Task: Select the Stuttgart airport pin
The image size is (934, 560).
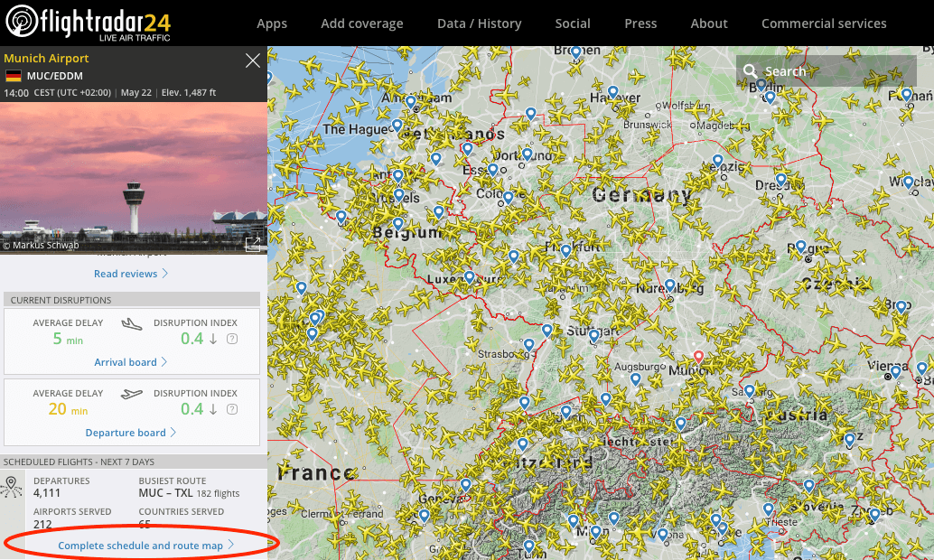Action: point(593,336)
